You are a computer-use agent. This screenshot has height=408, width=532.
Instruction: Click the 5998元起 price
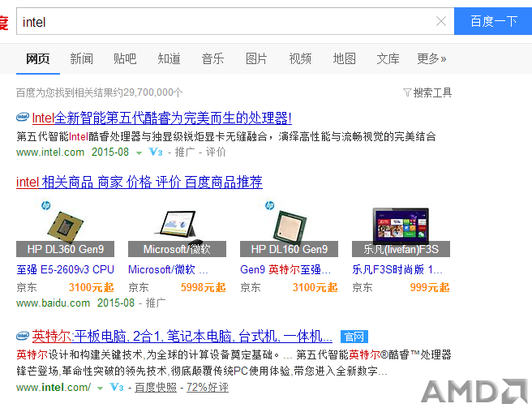click(204, 287)
